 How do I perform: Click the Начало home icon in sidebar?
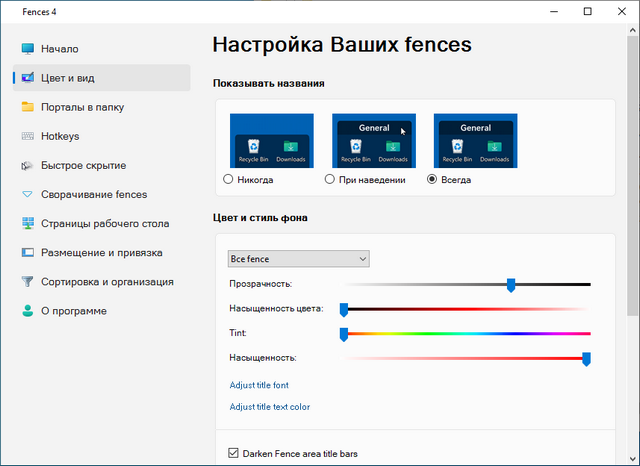pos(27,49)
